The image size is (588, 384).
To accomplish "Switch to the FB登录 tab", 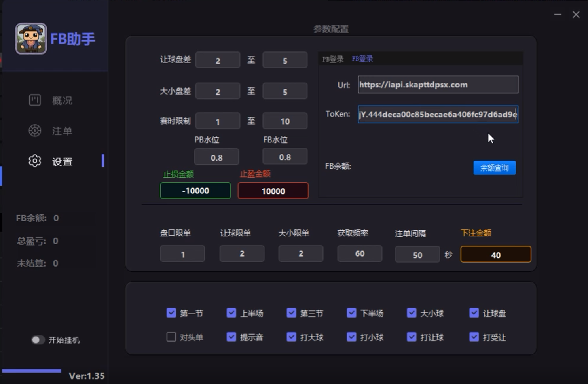I will 362,59.
